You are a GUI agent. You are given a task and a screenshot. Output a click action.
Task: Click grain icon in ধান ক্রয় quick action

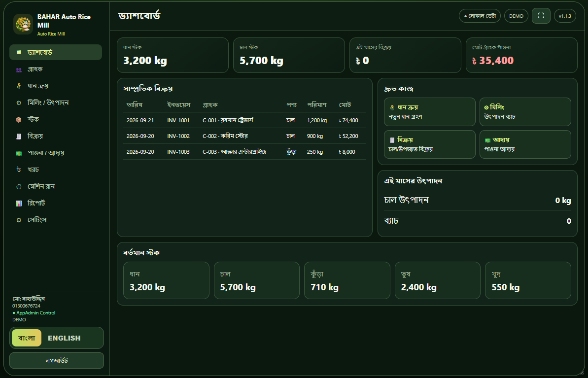[x=392, y=107]
